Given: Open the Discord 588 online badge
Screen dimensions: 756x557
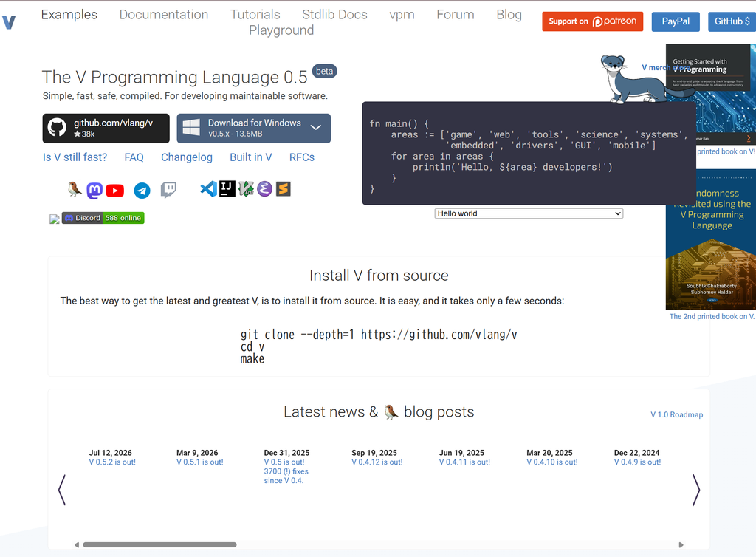Looking at the screenshot, I should point(103,218).
